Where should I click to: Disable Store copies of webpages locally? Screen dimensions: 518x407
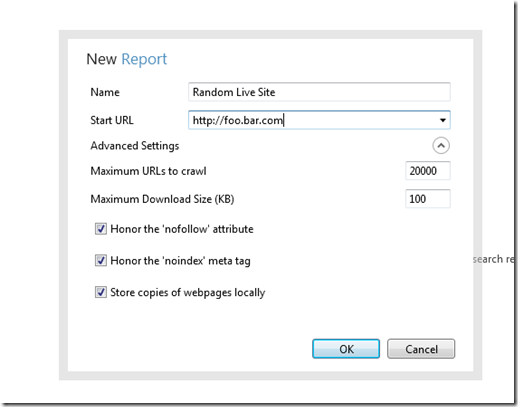pyautogui.click(x=101, y=292)
